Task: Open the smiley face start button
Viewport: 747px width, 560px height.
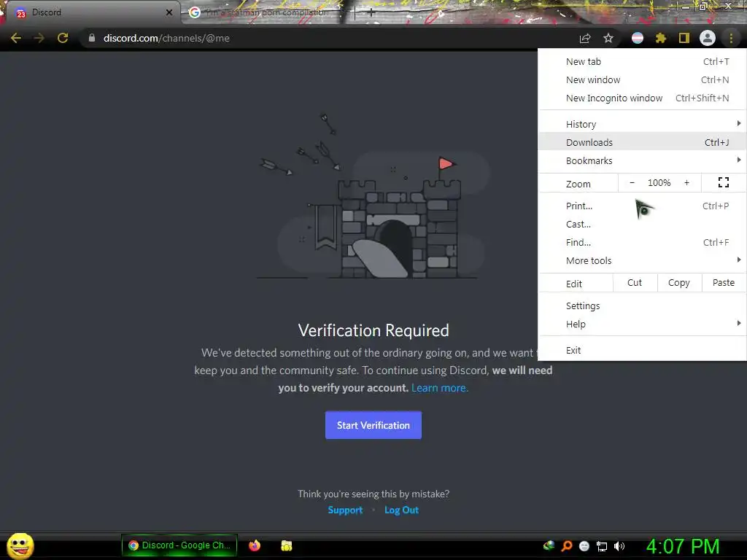Action: point(20,545)
